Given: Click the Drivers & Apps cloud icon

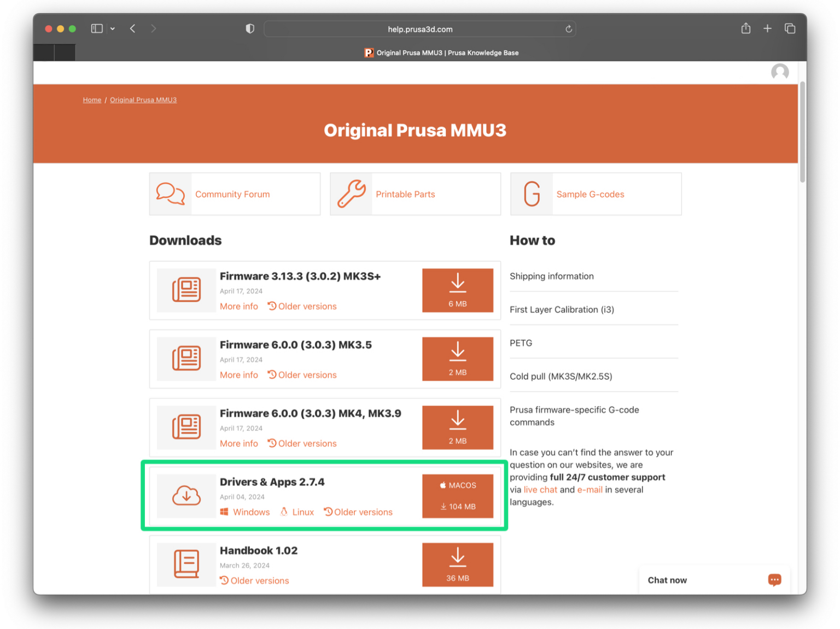Looking at the screenshot, I should coord(186,496).
